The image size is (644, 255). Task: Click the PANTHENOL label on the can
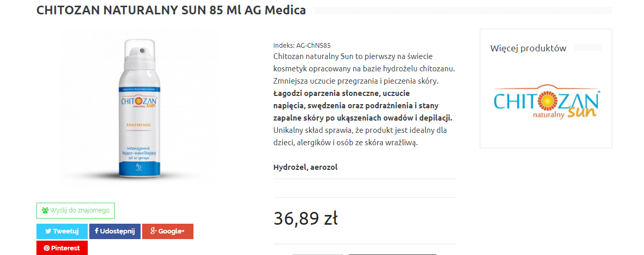[138, 125]
